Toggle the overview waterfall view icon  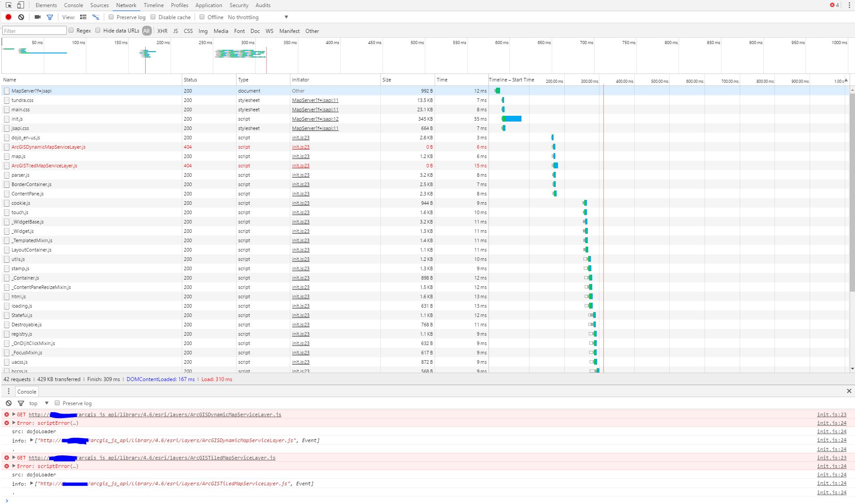click(96, 17)
